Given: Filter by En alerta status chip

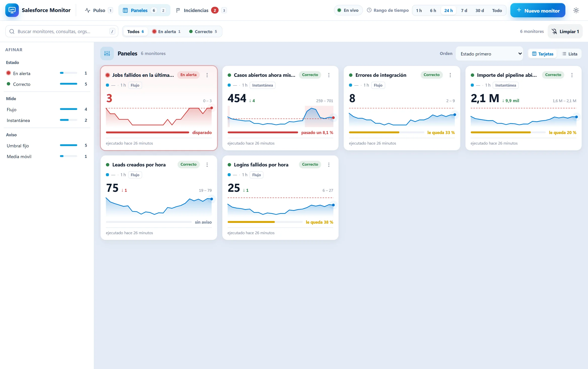Looking at the screenshot, I should click(166, 31).
